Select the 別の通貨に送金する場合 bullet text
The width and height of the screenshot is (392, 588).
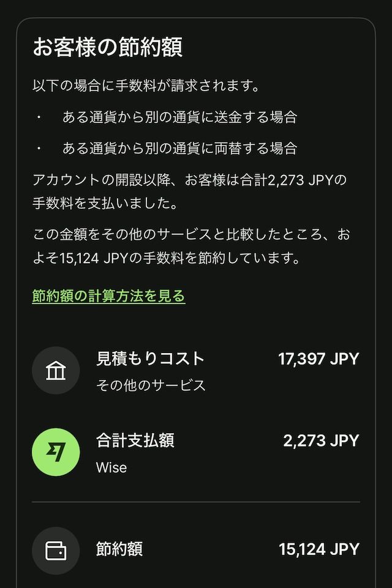click(x=179, y=117)
